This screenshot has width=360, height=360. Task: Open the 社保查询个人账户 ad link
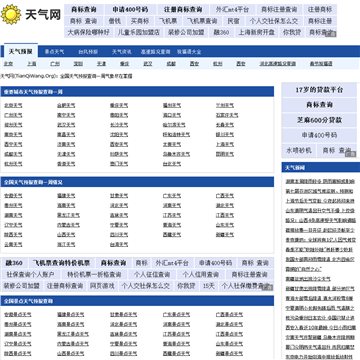(x=30, y=275)
